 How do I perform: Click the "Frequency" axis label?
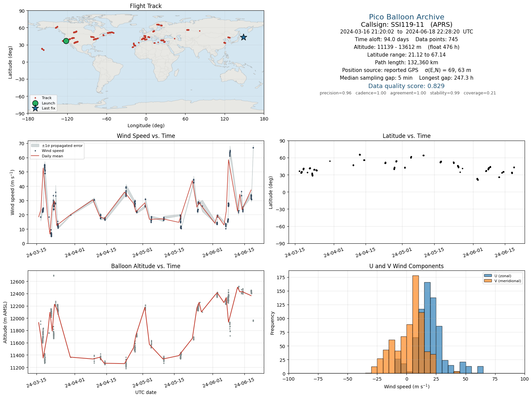point(273,323)
